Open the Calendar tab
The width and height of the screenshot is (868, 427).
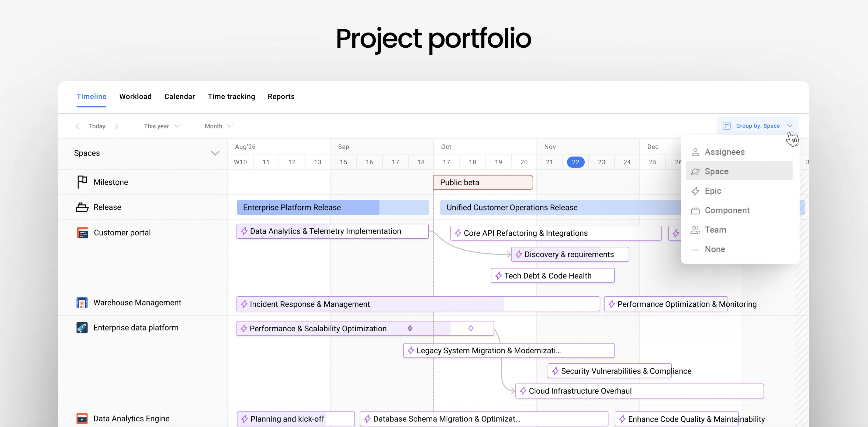click(180, 97)
